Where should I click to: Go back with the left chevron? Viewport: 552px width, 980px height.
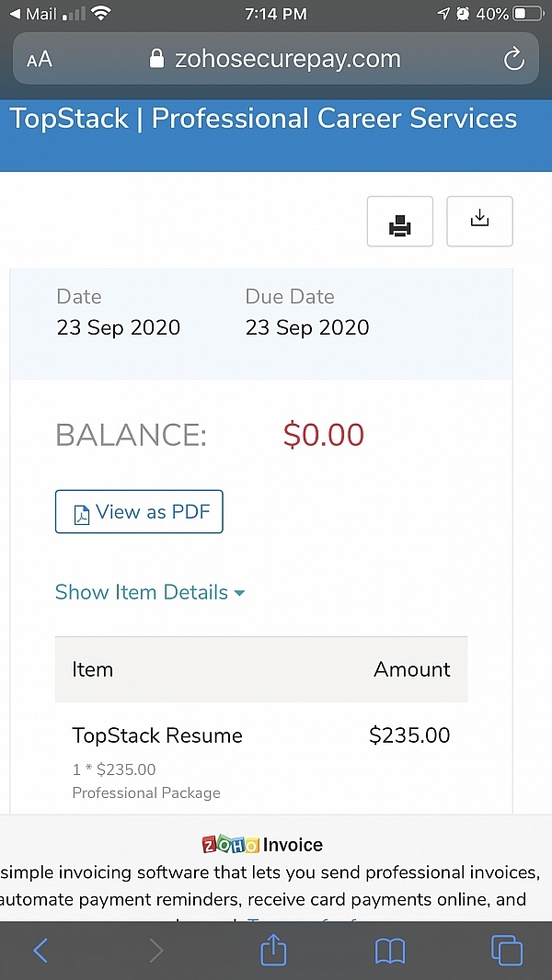[x=40, y=951]
